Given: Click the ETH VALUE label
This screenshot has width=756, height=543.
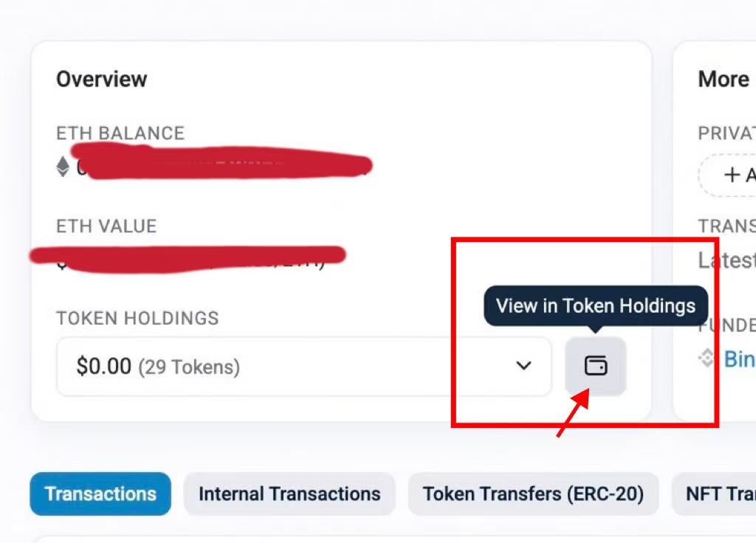Looking at the screenshot, I should [106, 226].
